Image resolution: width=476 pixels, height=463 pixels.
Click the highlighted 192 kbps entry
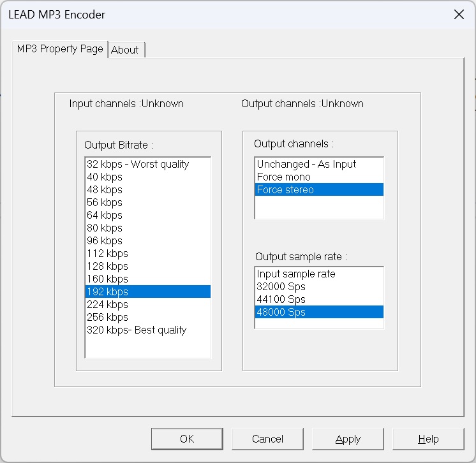pyautogui.click(x=107, y=291)
